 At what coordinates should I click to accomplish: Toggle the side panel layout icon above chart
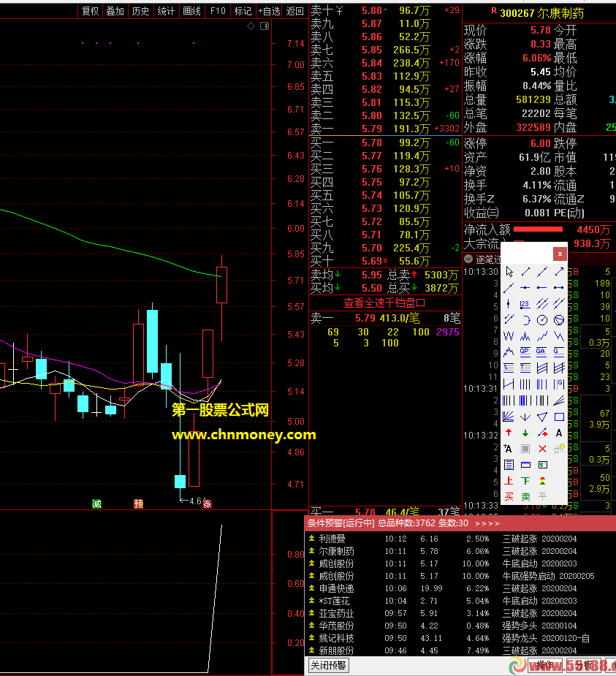tap(265, 26)
